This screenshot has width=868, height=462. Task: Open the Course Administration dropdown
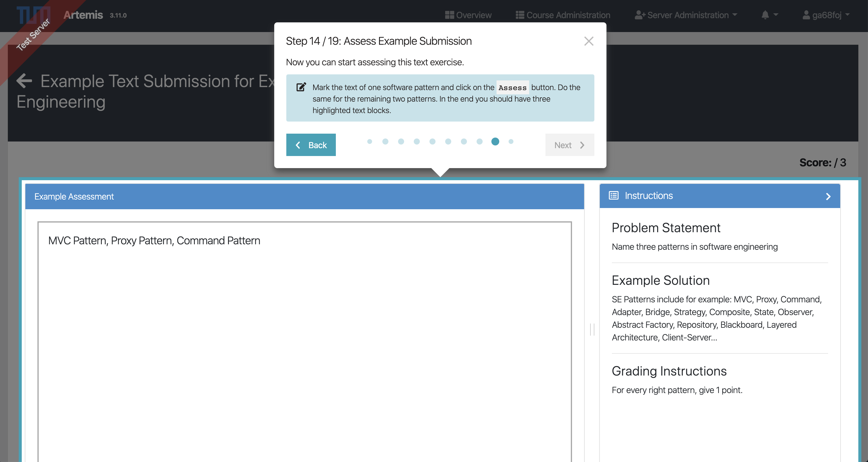tap(564, 15)
